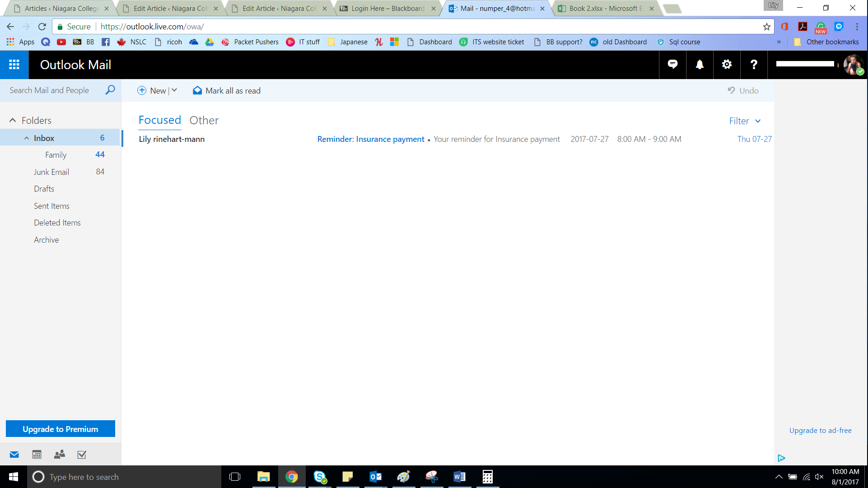Open Tasks checkmark icon
The width and height of the screenshot is (868, 488).
click(x=82, y=455)
